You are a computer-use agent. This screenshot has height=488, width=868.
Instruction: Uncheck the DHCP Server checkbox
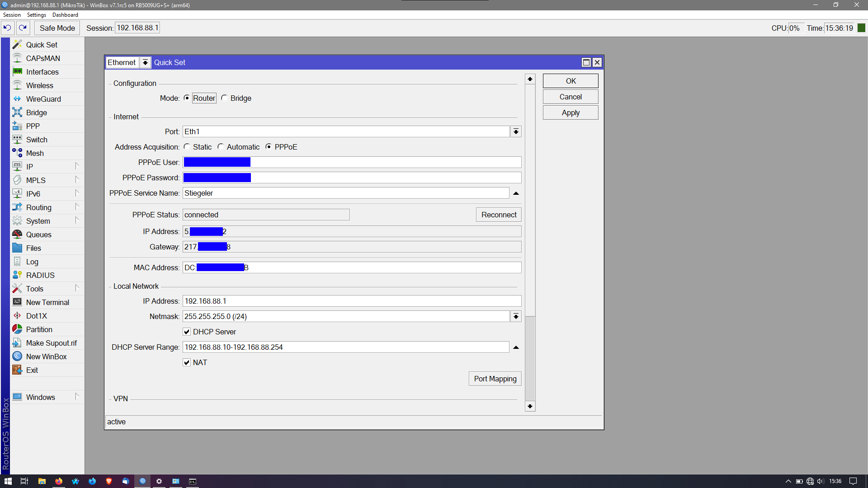click(x=187, y=332)
